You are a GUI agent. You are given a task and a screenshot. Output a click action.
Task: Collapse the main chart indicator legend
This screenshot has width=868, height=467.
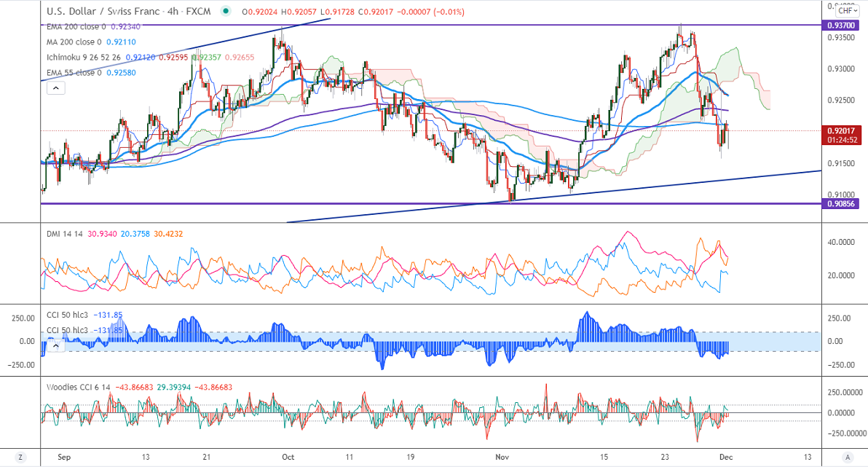point(56,88)
